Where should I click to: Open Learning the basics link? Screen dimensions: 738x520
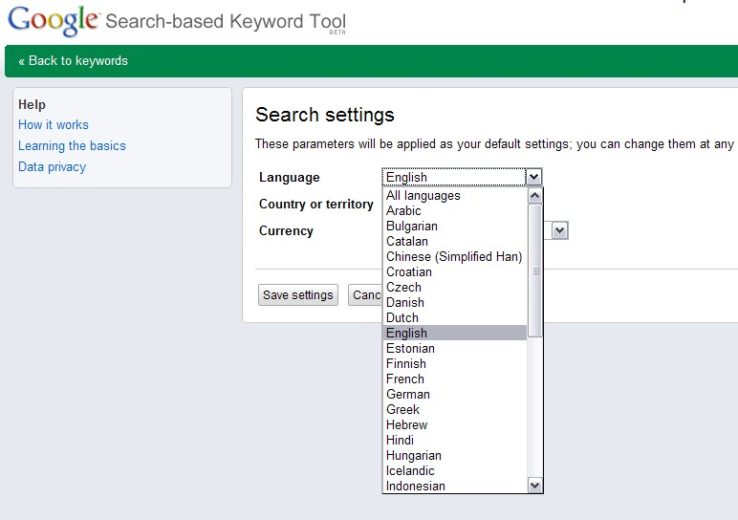pos(72,146)
